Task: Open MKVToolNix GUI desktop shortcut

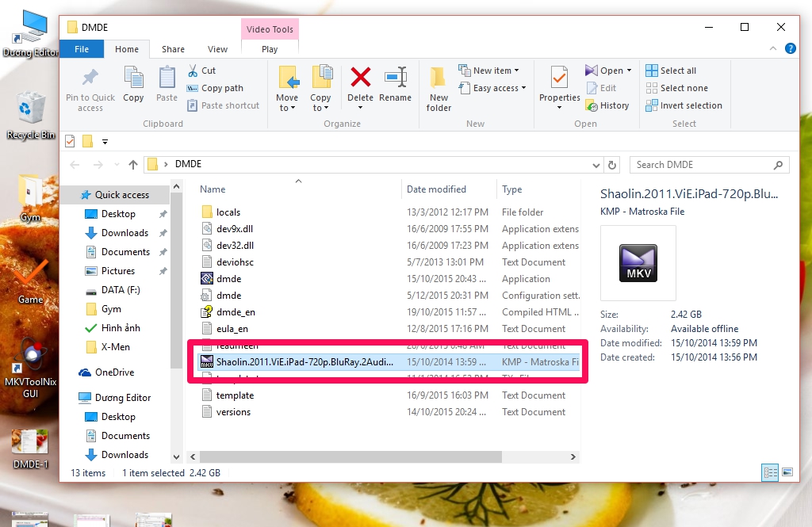Action: 30,369
